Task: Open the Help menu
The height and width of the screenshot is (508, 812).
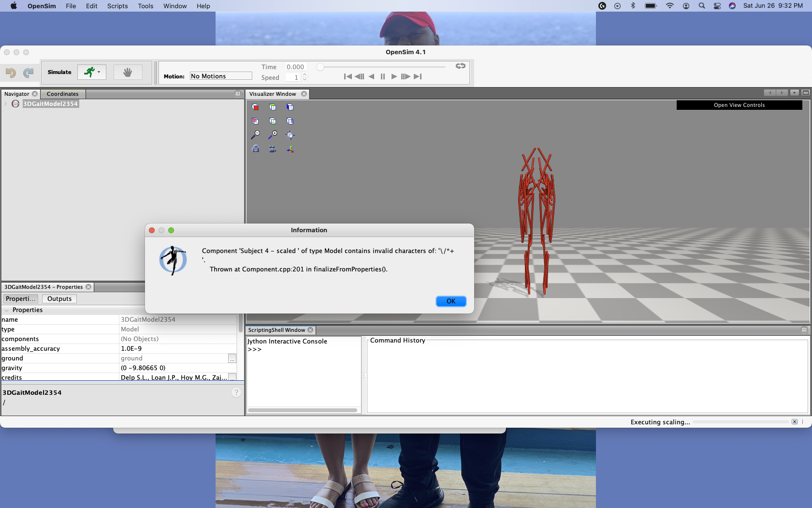Action: pos(203,6)
